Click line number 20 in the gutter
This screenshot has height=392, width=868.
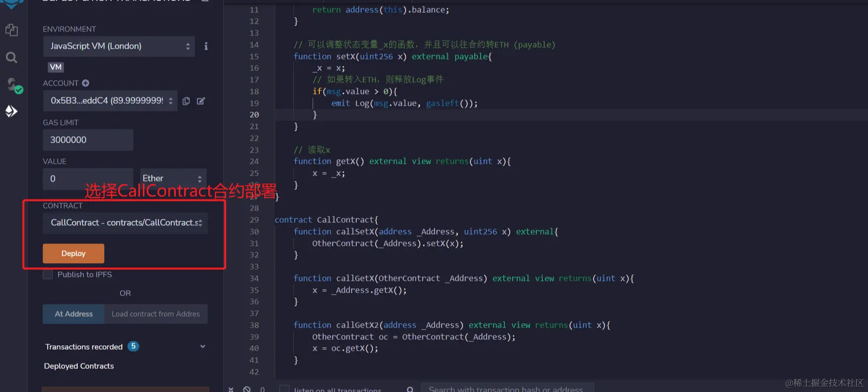(254, 115)
